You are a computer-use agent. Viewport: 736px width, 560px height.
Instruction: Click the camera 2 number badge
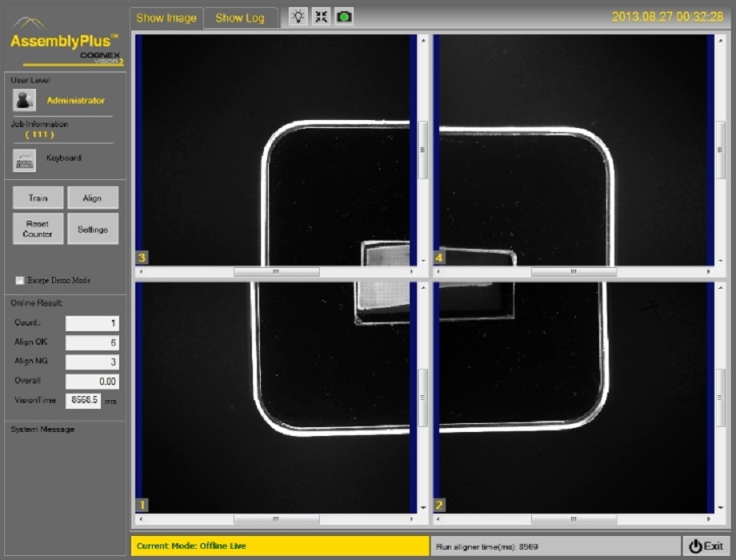440,505
